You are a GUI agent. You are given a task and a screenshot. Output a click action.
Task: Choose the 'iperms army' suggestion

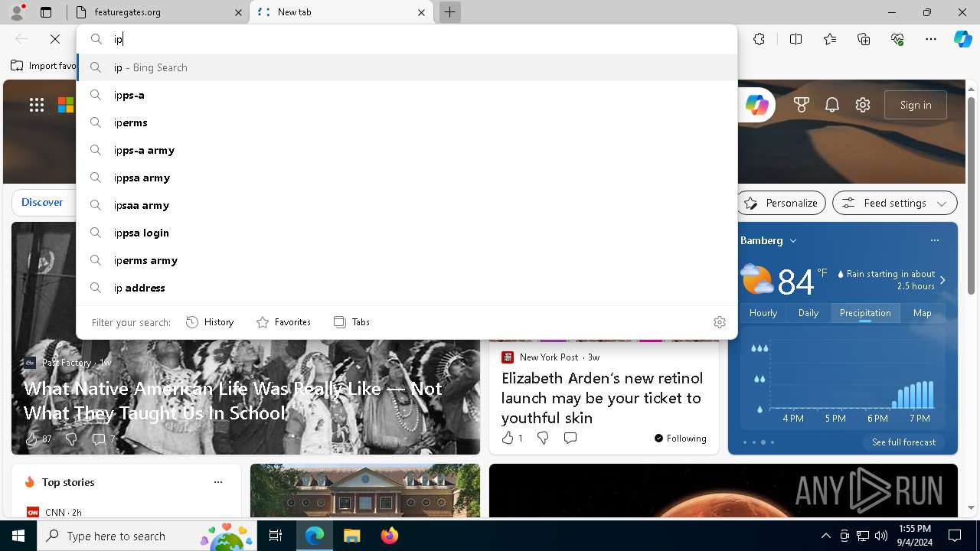(x=407, y=260)
